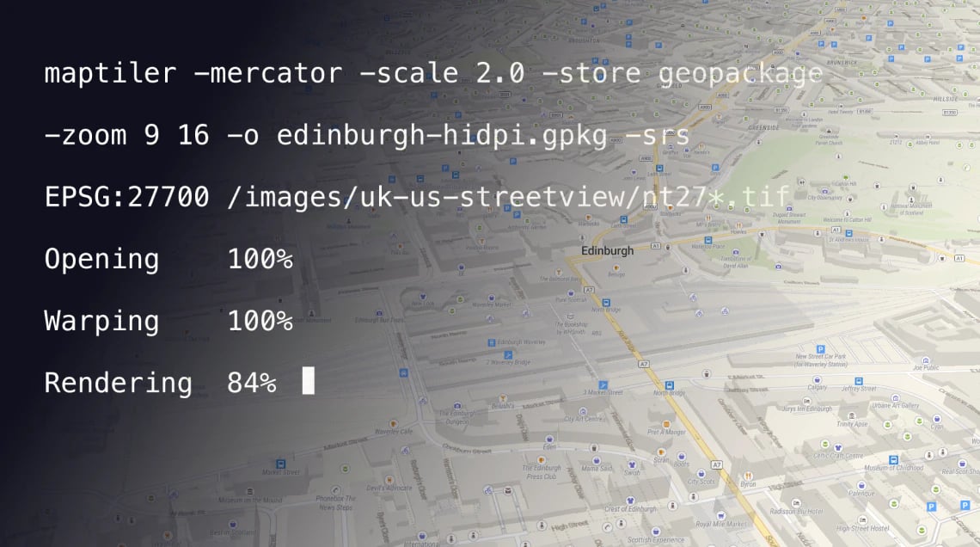The image size is (980, 547).
Task: Select the zoom value '16'
Action: coord(193,135)
